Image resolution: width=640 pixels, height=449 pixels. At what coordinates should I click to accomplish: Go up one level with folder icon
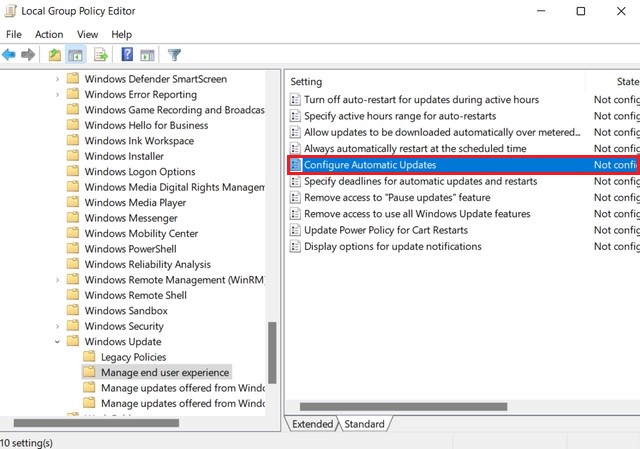55,54
